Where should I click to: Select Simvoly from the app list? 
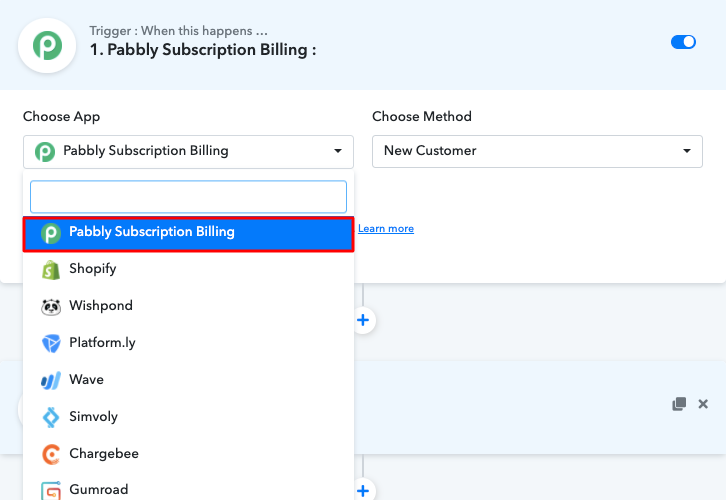[x=188, y=417]
